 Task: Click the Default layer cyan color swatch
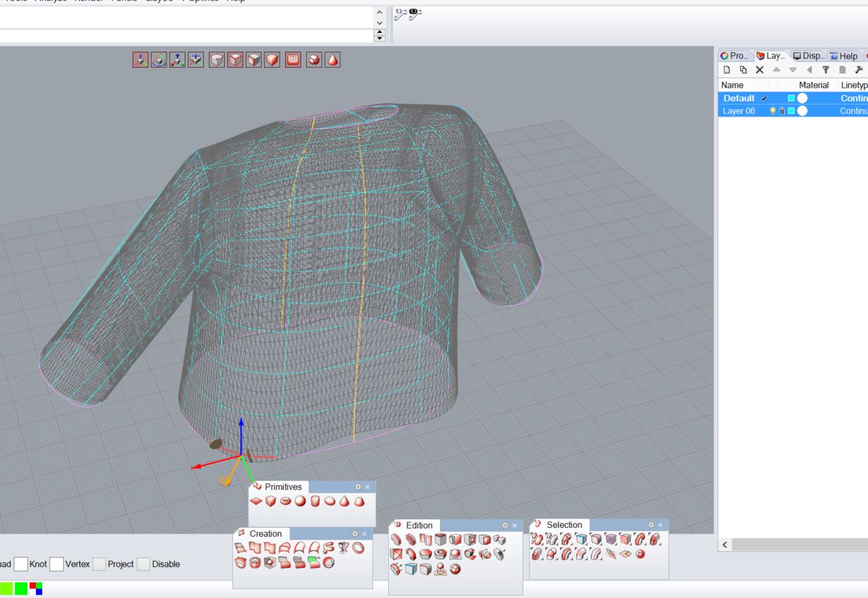(x=791, y=98)
